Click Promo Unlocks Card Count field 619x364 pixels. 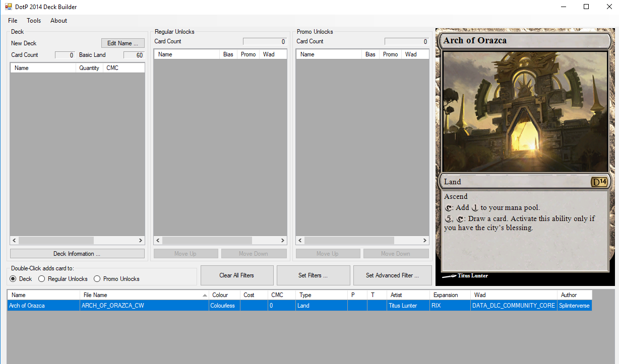(406, 42)
